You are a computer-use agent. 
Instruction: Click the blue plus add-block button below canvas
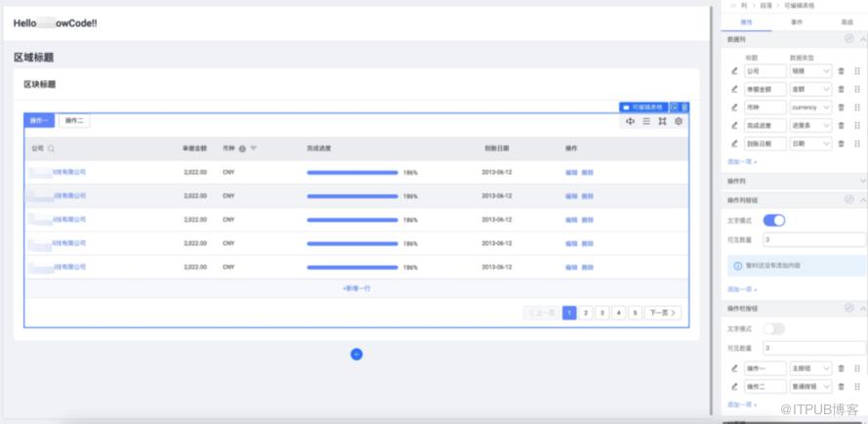[356, 354]
